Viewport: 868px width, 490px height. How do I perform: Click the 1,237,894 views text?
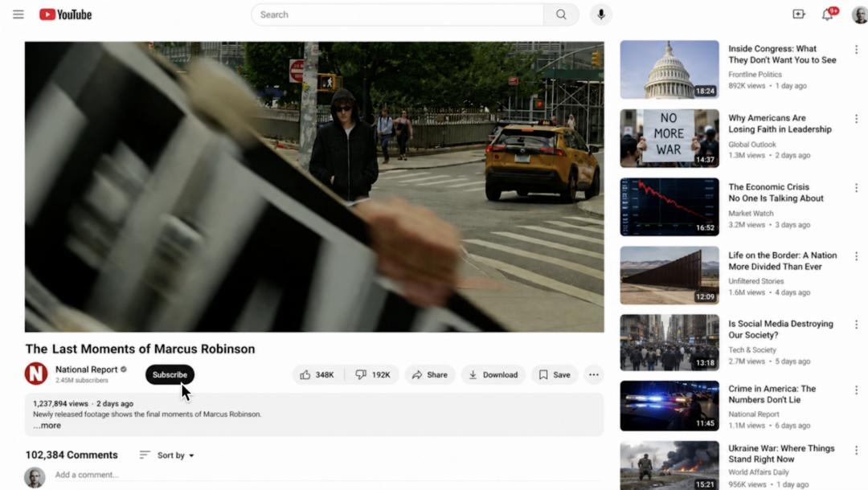click(x=60, y=404)
